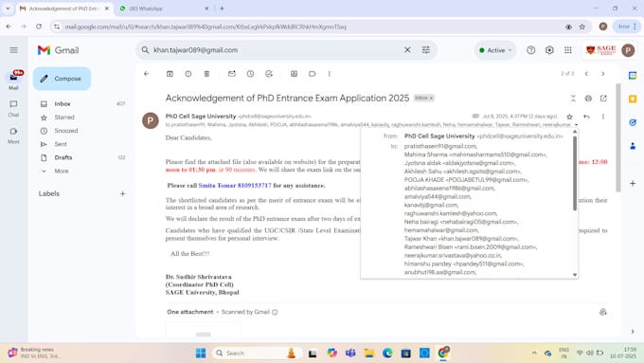Image resolution: width=644 pixels, height=363 pixels.
Task: Open Scanned by Gmail info icon
Action: (x=275, y=312)
